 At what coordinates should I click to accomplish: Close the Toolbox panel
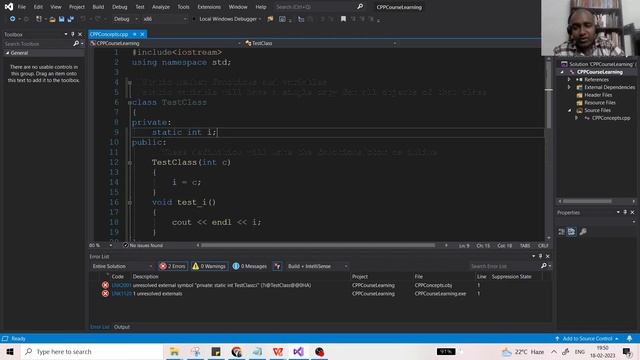coord(80,34)
